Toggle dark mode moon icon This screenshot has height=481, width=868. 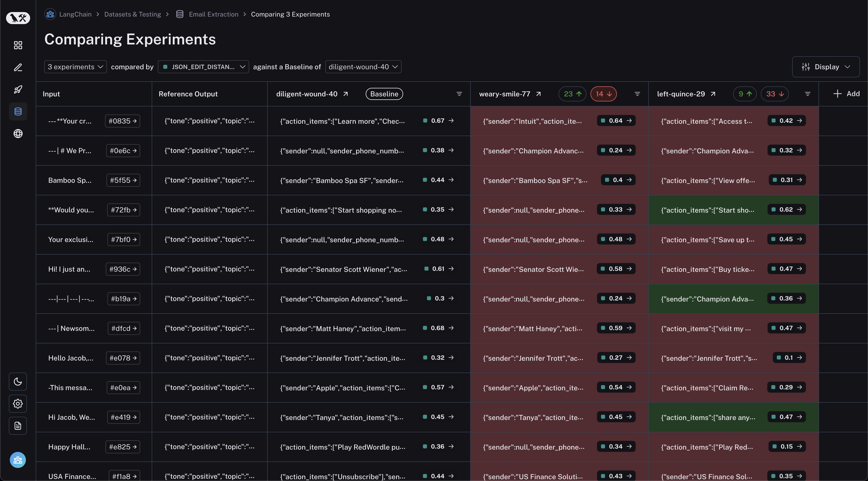pyautogui.click(x=18, y=381)
